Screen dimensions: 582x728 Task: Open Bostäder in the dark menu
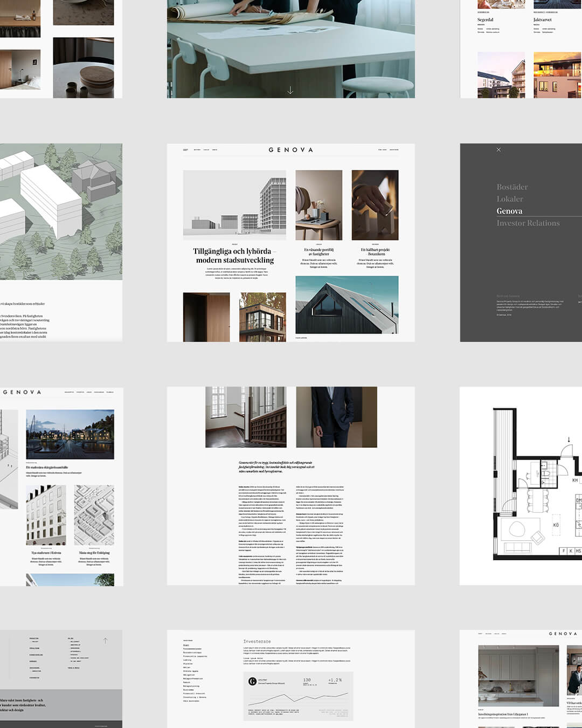(x=512, y=187)
